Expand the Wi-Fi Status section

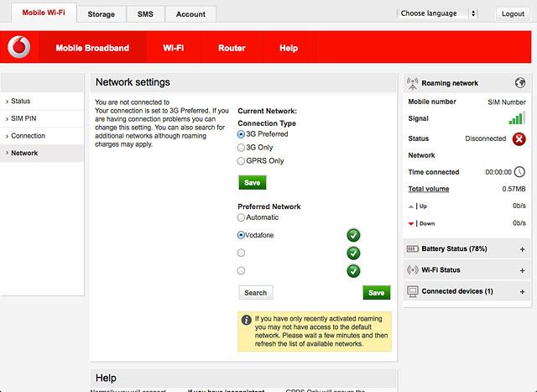[522, 270]
